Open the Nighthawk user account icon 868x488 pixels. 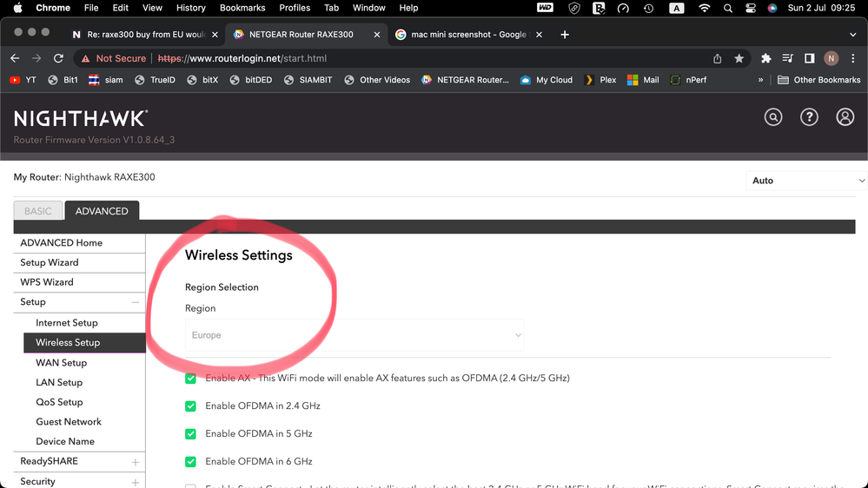coord(845,117)
